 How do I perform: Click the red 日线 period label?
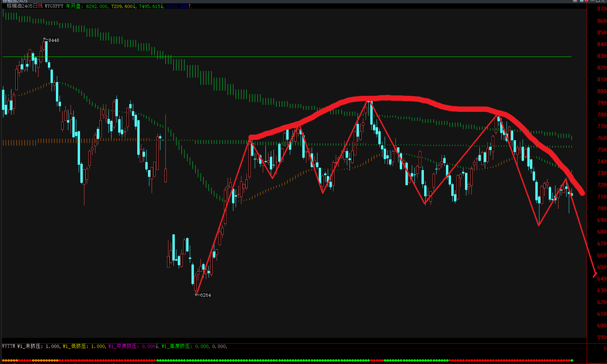tap(38, 6)
